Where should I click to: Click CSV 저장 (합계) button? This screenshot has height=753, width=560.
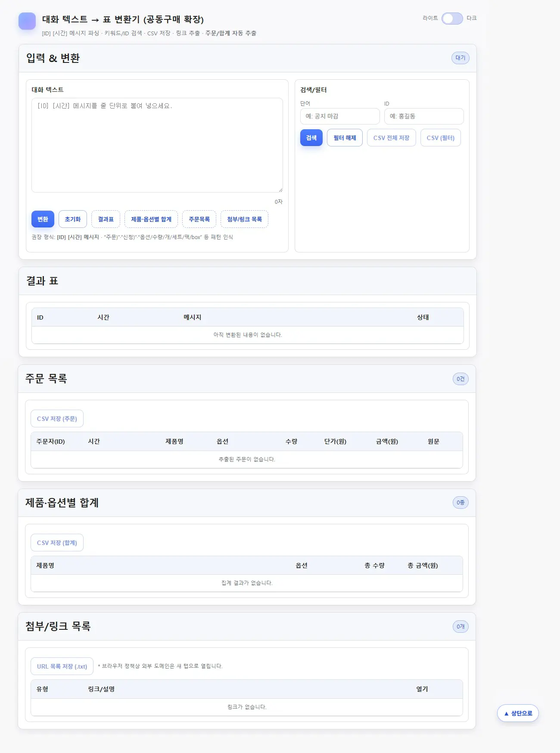57,543
